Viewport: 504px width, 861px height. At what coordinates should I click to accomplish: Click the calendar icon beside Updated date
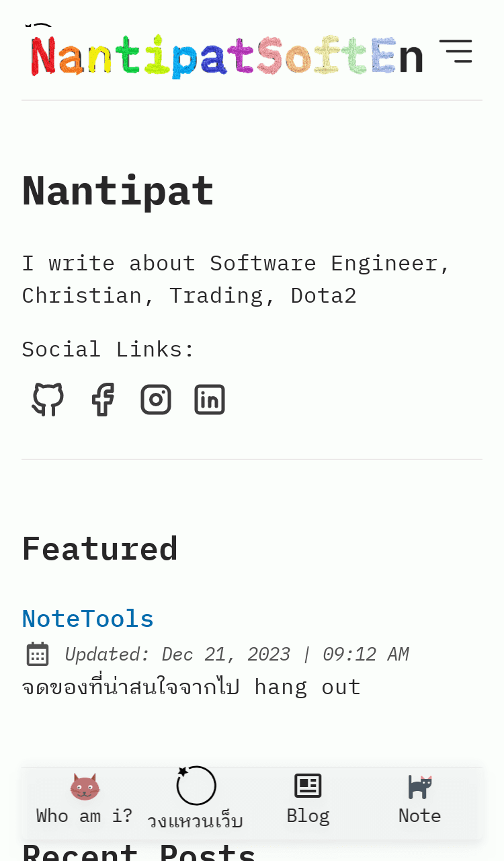click(38, 654)
